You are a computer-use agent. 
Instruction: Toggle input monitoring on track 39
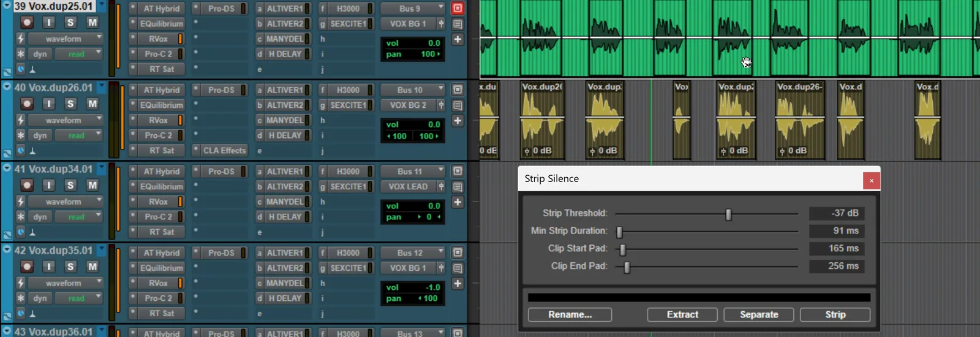pyautogui.click(x=48, y=23)
